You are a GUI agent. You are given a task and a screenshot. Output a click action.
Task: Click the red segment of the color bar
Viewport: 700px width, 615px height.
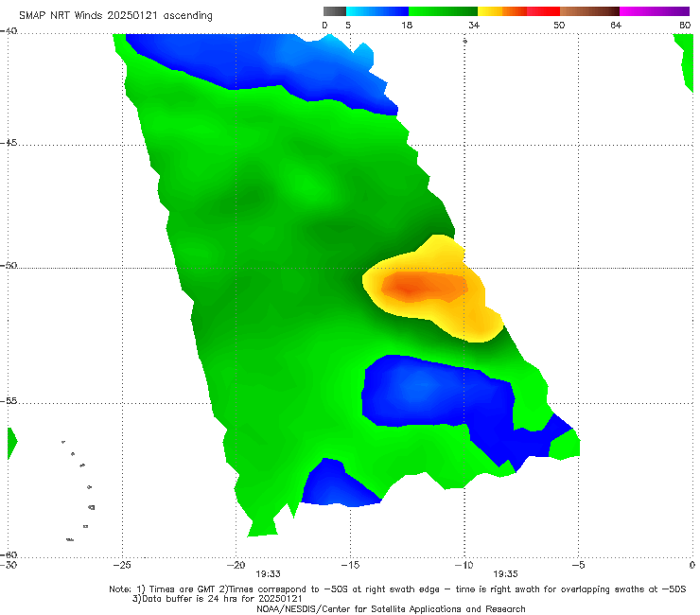coord(543,11)
